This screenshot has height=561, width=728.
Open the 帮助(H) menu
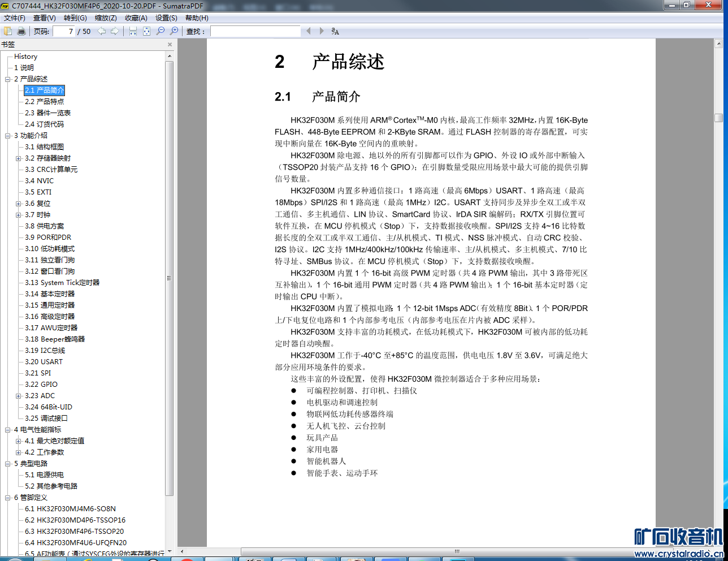pyautogui.click(x=197, y=18)
